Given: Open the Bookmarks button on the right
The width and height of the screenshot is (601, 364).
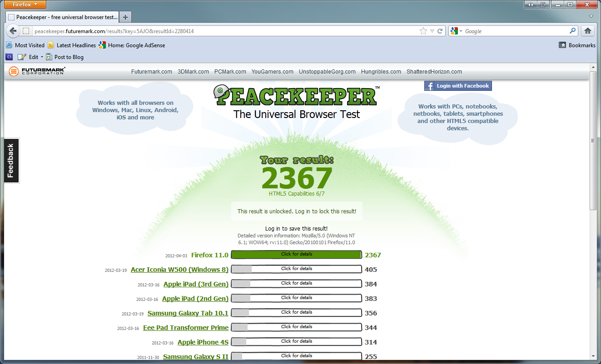Looking at the screenshot, I should [577, 45].
